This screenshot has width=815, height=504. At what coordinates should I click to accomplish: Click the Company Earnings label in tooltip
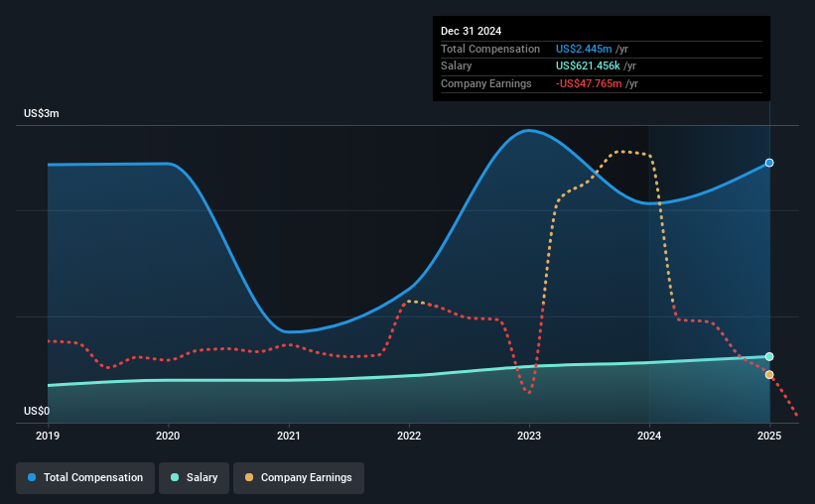486,83
